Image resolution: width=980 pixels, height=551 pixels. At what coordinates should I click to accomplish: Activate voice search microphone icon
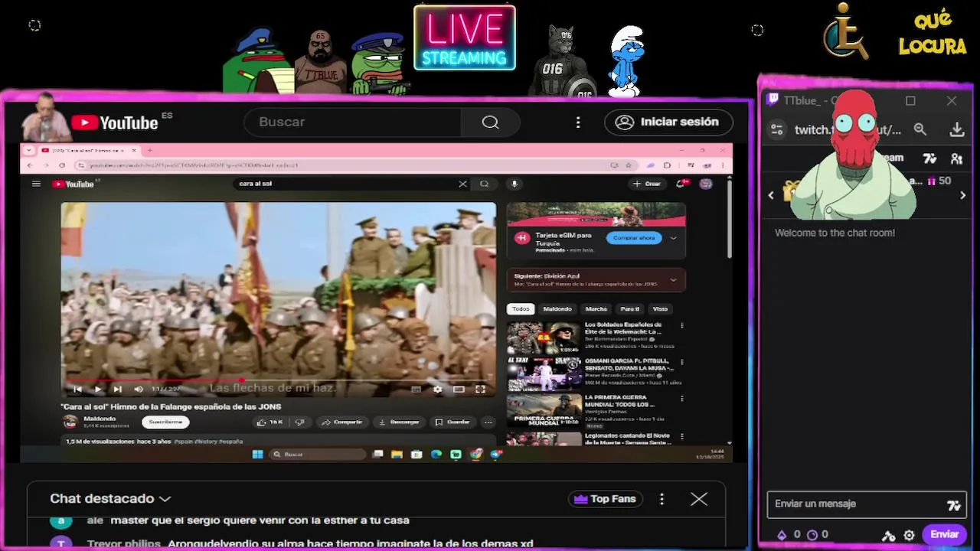[x=514, y=184]
